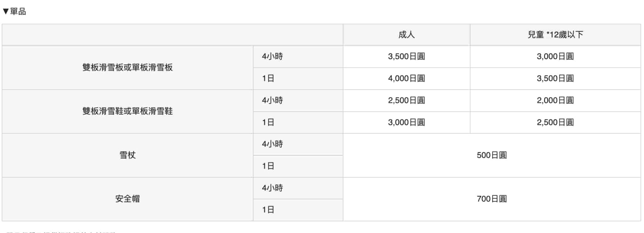The width and height of the screenshot is (644, 233).
Task: Click adult 1-day ski board price 4,000日圓
Action: [x=406, y=79]
